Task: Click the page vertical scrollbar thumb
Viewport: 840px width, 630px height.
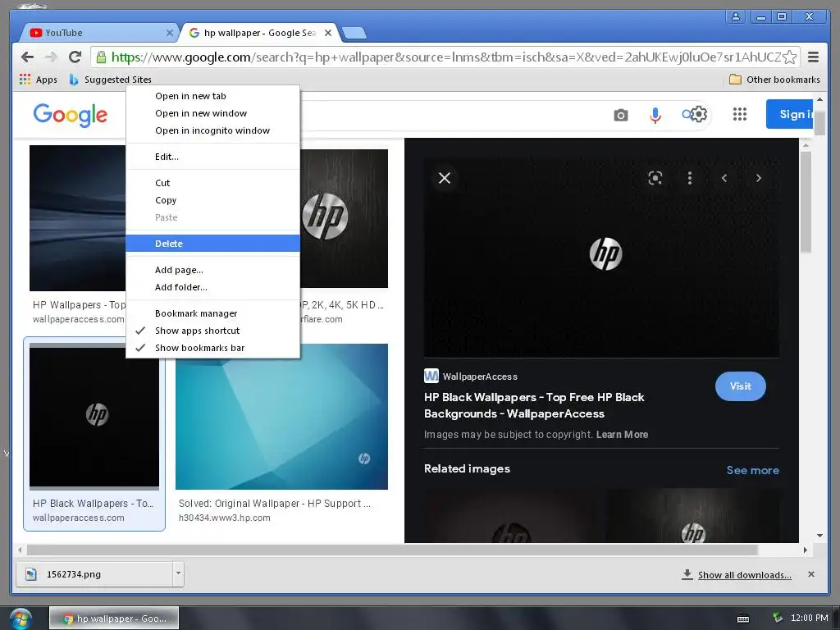Action: (819, 121)
